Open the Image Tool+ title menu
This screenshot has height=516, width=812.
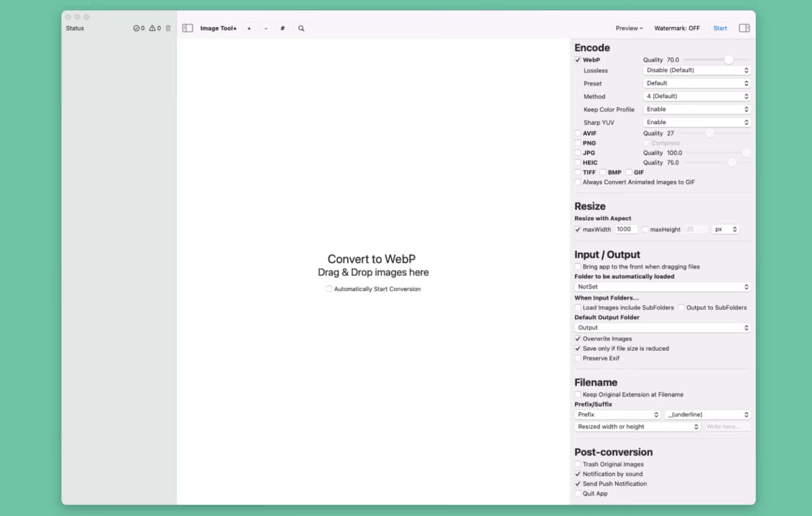(218, 28)
